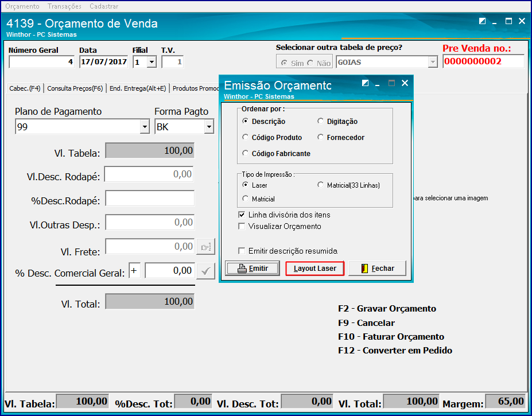Click the restore-down icon of main window title bar
The height and width of the screenshot is (416, 532).
[x=482, y=21]
